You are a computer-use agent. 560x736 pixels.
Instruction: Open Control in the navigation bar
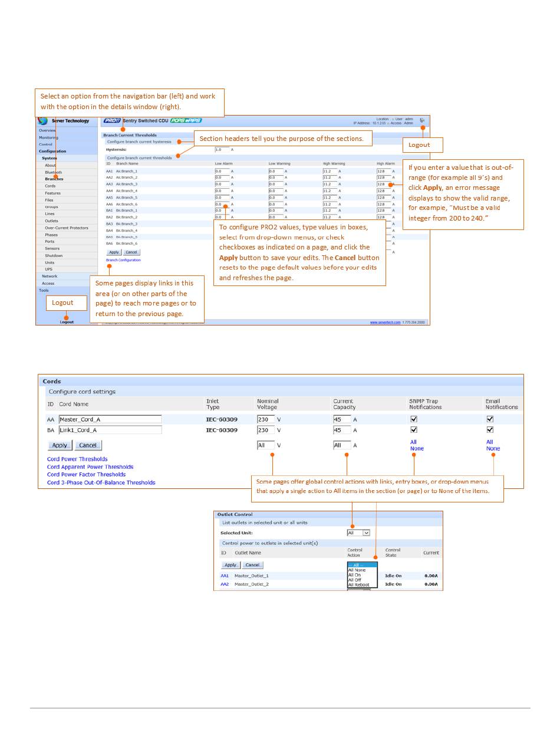(x=45, y=144)
